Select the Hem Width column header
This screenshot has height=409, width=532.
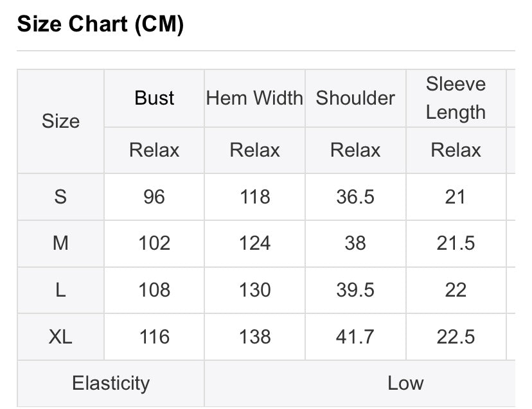[254, 98]
